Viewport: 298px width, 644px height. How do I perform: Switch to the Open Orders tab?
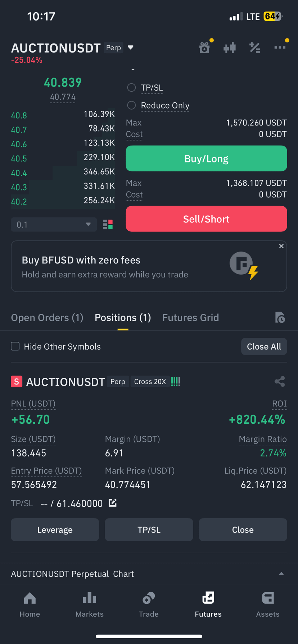click(x=47, y=318)
